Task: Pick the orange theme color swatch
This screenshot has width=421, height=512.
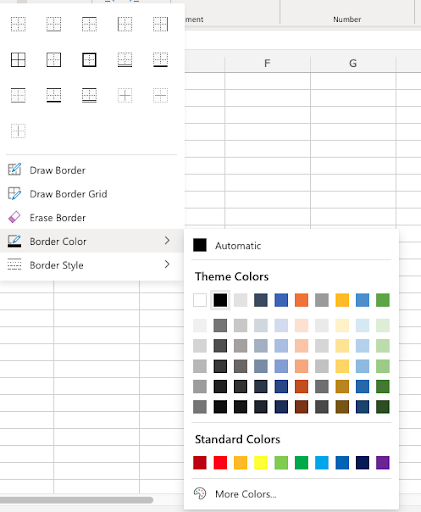Action: [x=301, y=300]
